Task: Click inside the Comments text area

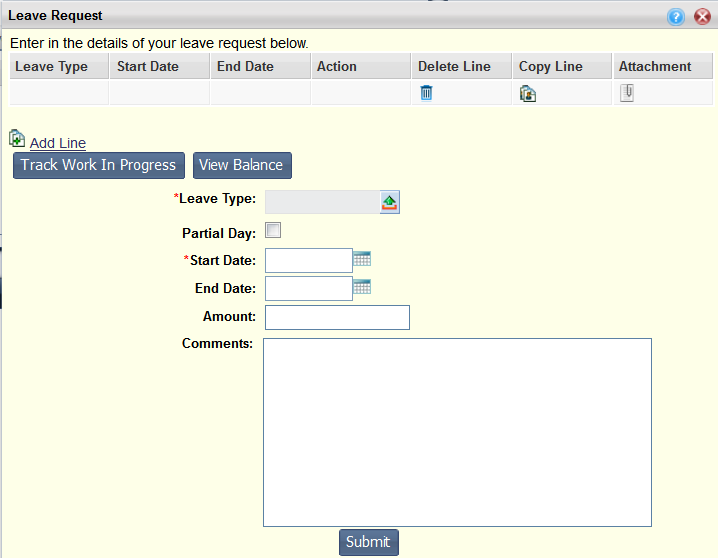Action: click(x=457, y=433)
